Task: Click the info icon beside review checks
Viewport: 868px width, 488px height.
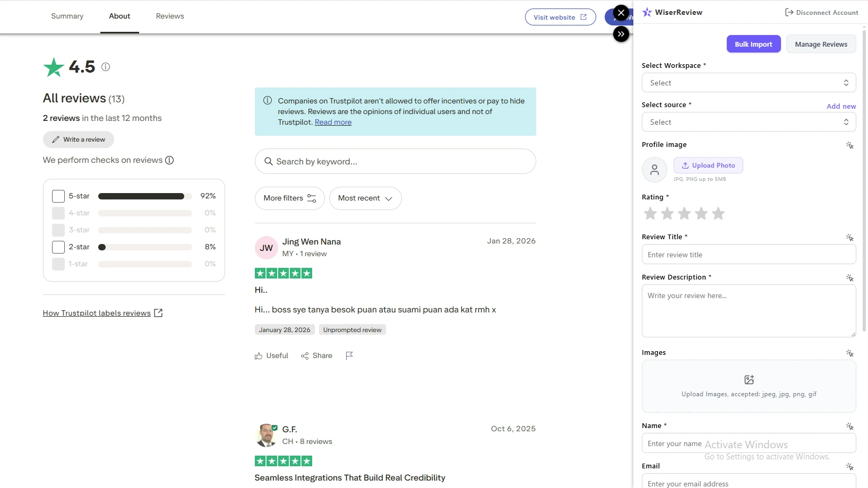Action: (169, 160)
